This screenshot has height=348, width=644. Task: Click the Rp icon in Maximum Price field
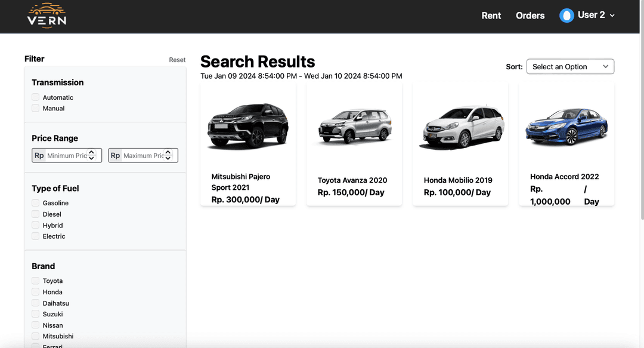tap(115, 155)
